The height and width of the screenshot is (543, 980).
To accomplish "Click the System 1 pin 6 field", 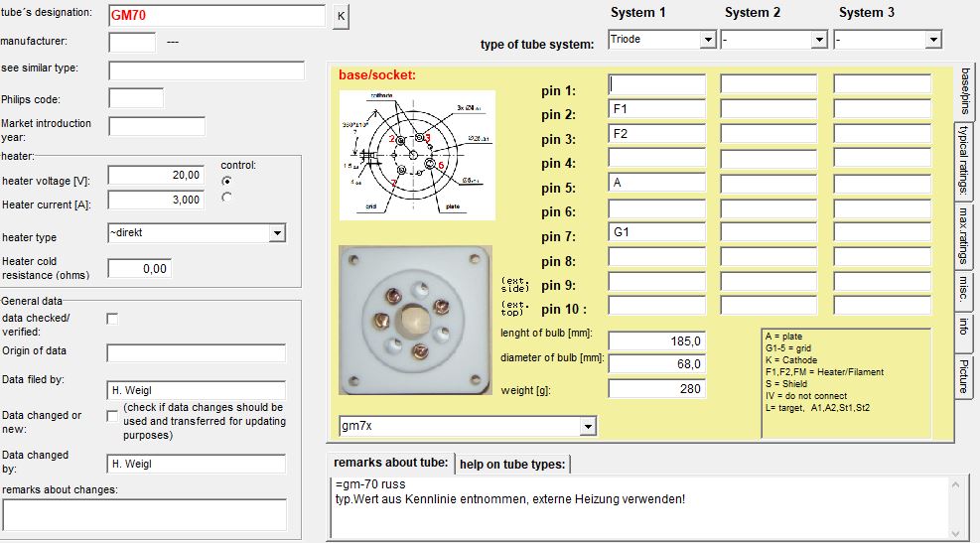I will tap(657, 207).
